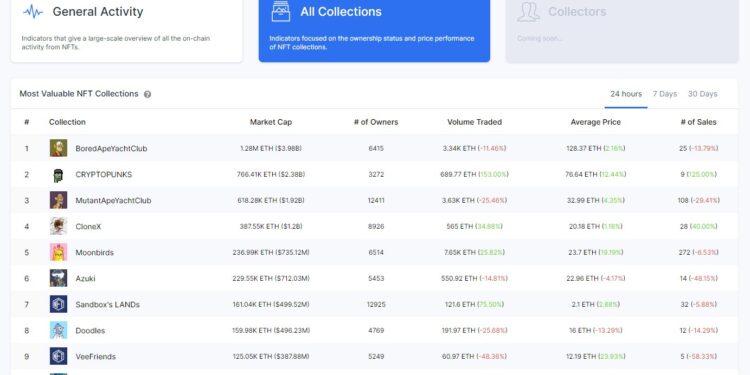Select the General Activity card
The image size is (750, 375).
127,30
